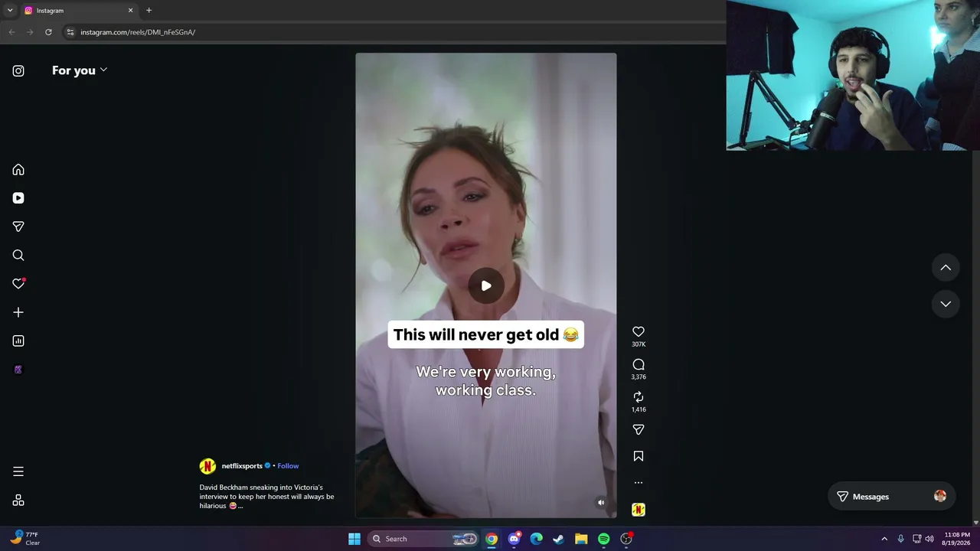The width and height of the screenshot is (980, 551).
Task: Click the address bar URL
Action: pyautogui.click(x=138, y=32)
